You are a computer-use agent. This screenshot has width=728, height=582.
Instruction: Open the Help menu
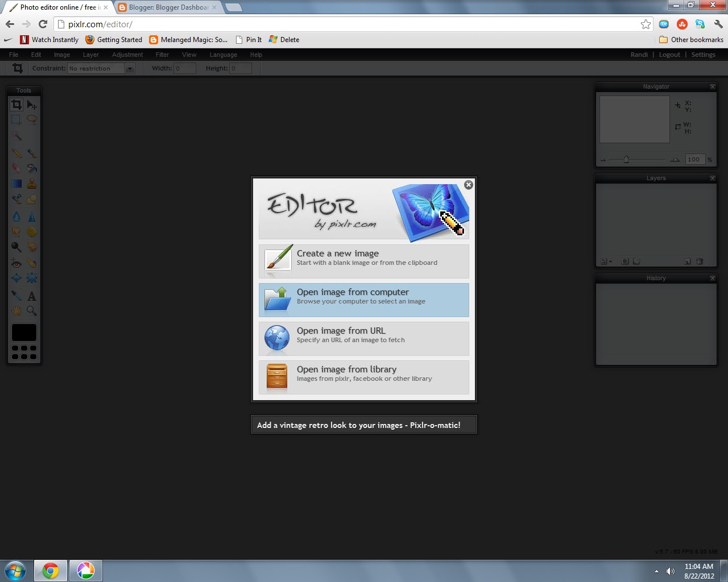coord(256,55)
